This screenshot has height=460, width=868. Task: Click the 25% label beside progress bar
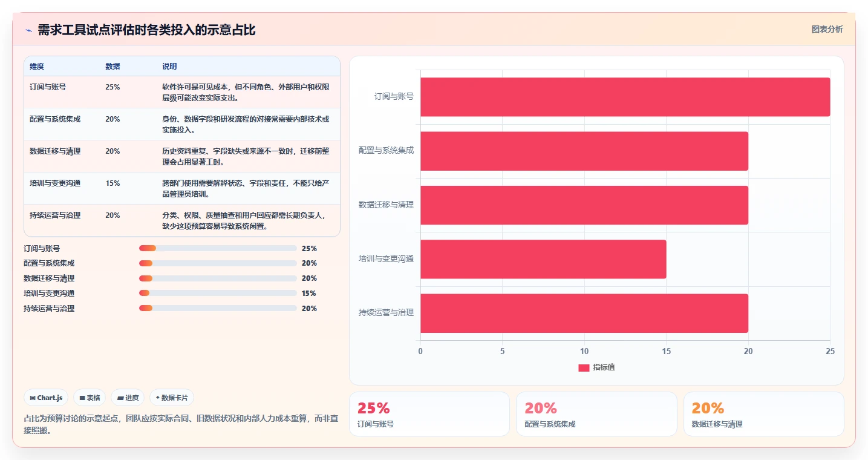pyautogui.click(x=309, y=248)
